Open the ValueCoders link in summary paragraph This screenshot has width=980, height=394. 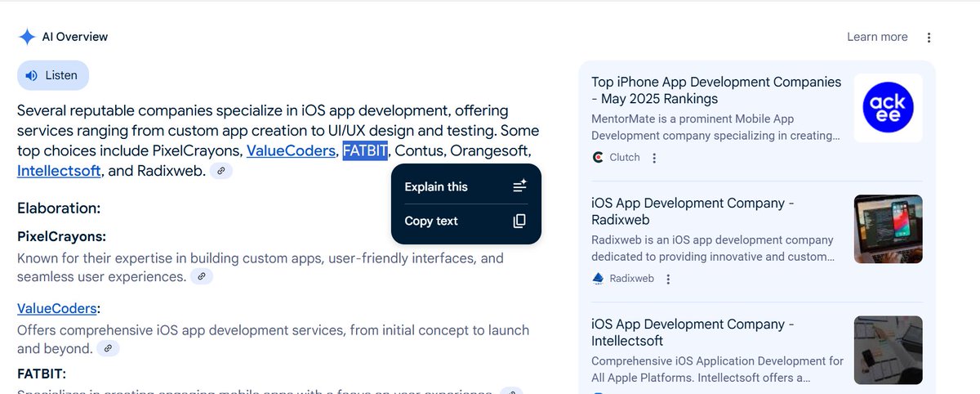292,150
